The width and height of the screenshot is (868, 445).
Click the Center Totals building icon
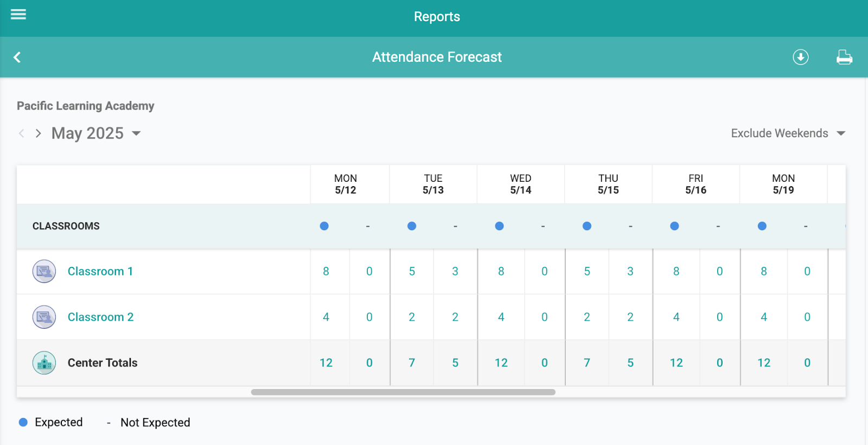click(44, 363)
